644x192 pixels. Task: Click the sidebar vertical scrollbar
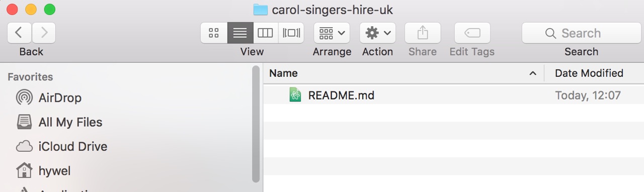(x=256, y=124)
